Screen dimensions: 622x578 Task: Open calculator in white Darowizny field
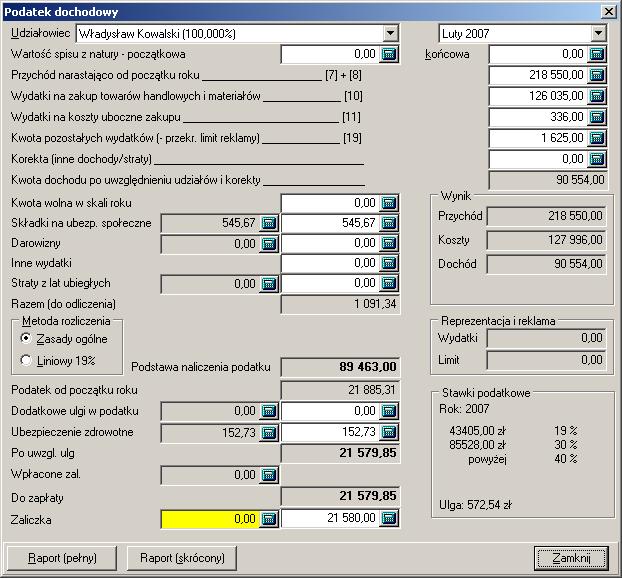[389, 243]
